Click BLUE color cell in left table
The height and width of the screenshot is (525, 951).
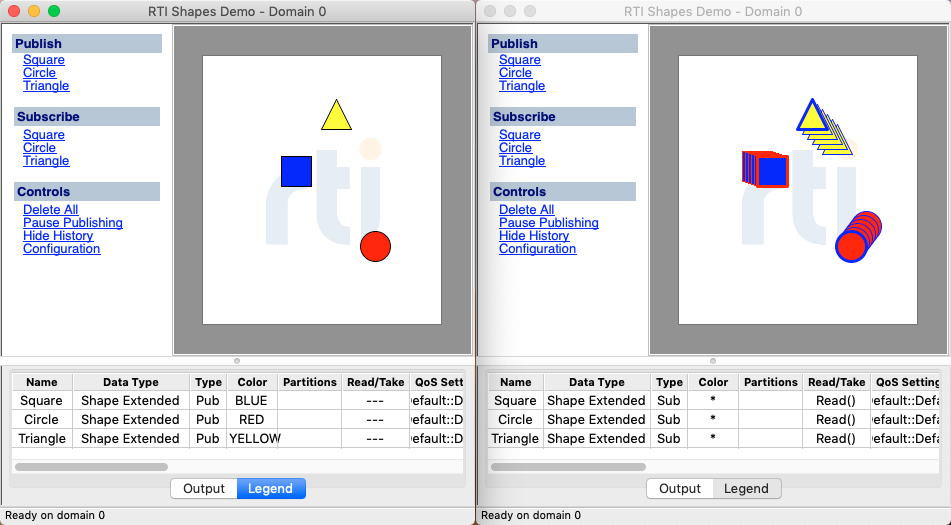click(251, 401)
